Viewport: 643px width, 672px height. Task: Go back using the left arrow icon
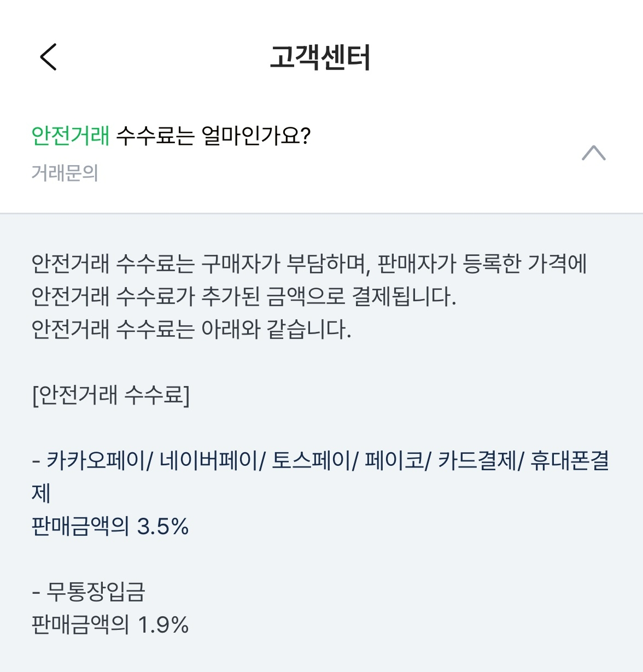49,57
